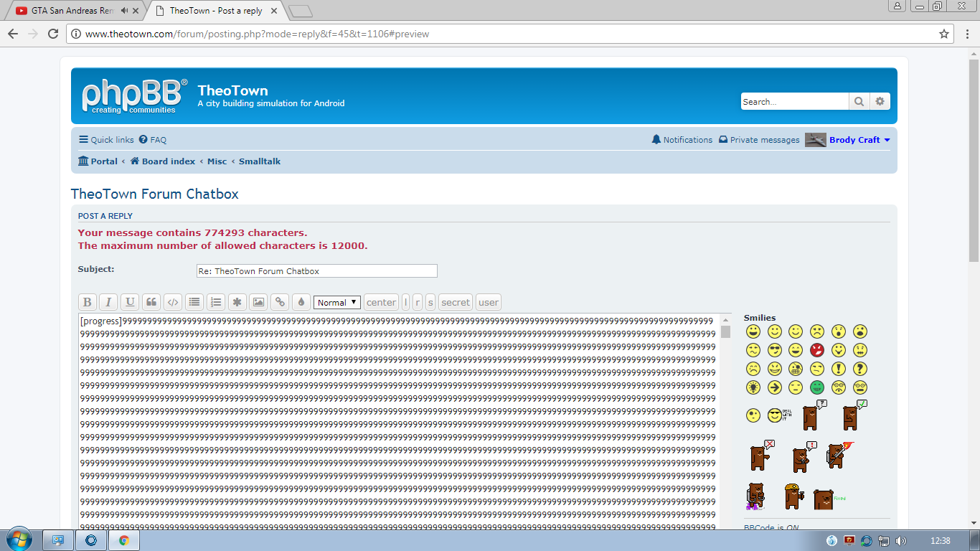This screenshot has width=980, height=551.
Task: Click inside the message text area
Action: pos(399,423)
